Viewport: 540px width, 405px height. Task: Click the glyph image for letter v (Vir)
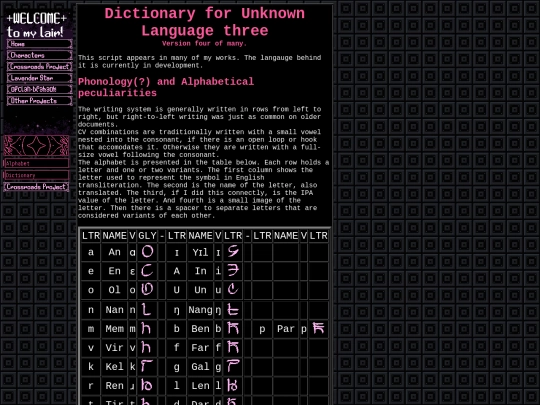click(x=147, y=347)
